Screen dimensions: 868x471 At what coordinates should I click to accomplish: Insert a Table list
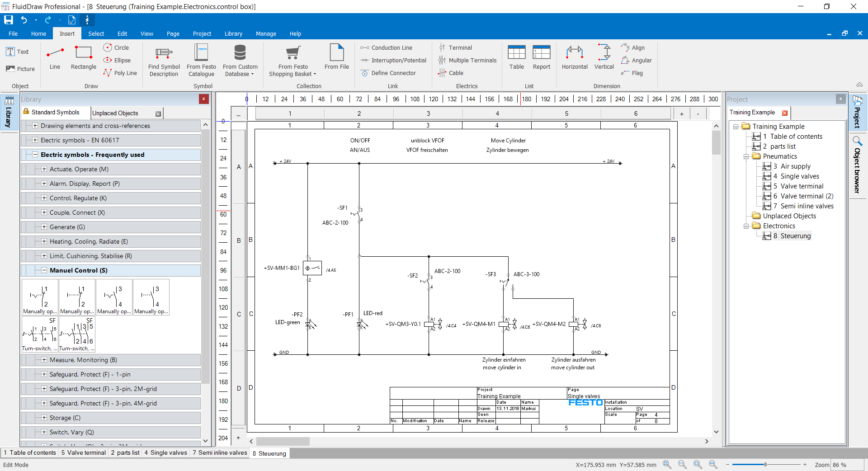pyautogui.click(x=517, y=57)
